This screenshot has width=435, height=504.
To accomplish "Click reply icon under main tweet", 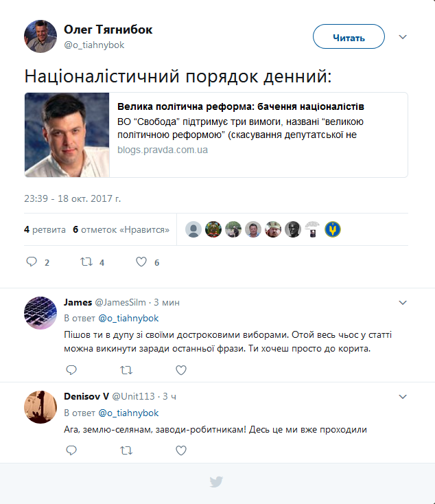I will pyautogui.click(x=32, y=262).
